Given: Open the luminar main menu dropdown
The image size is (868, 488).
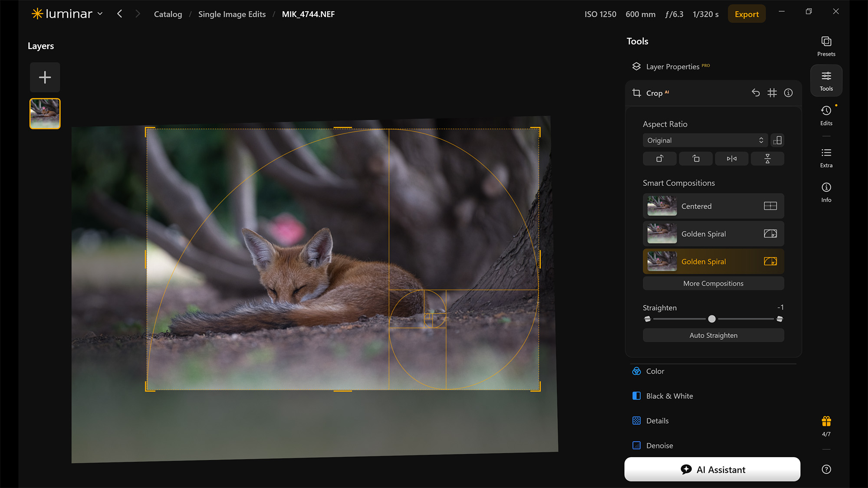Looking at the screenshot, I should point(67,14).
